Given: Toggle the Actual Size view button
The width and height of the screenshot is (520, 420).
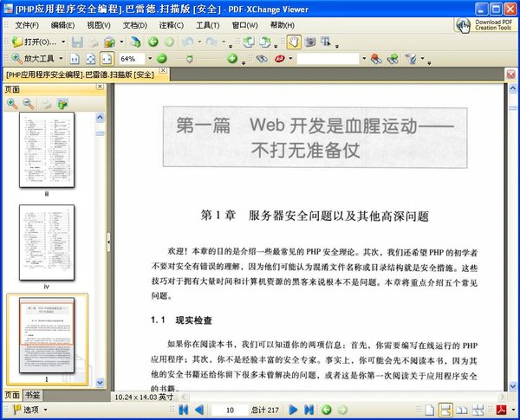Looking at the screenshot, I should pyautogui.click(x=75, y=60).
